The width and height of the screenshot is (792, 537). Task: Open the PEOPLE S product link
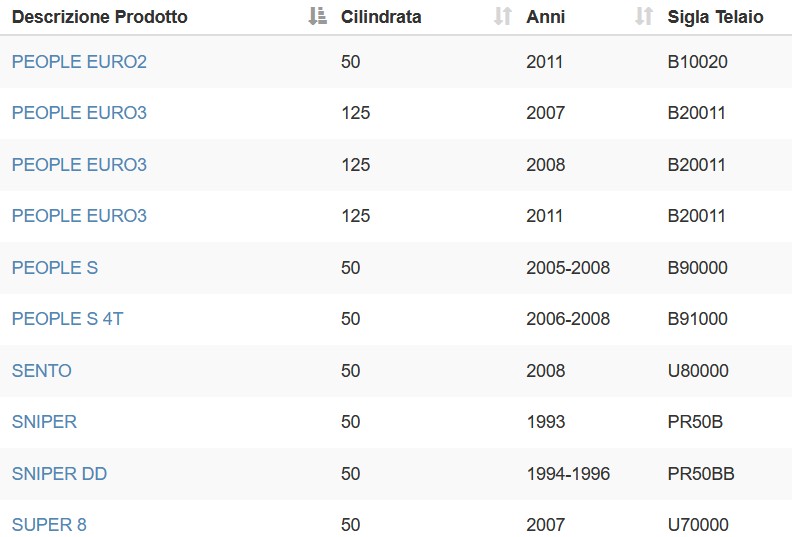pyautogui.click(x=55, y=268)
